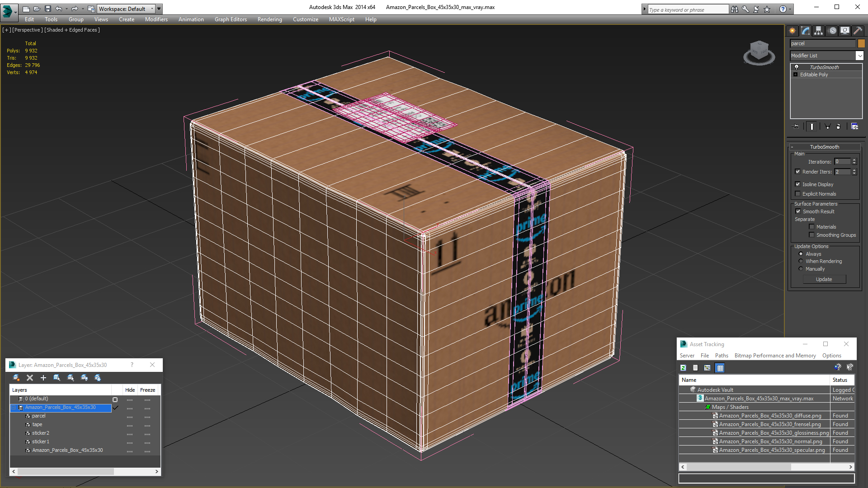Collapse the Amazon_Parcels_Box_45x35x30 layer

[14, 408]
